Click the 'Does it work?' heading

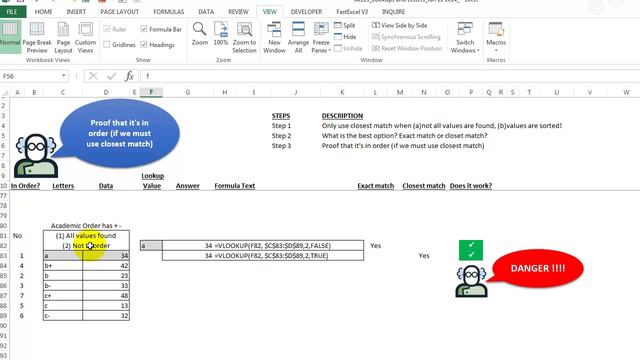pos(471,186)
